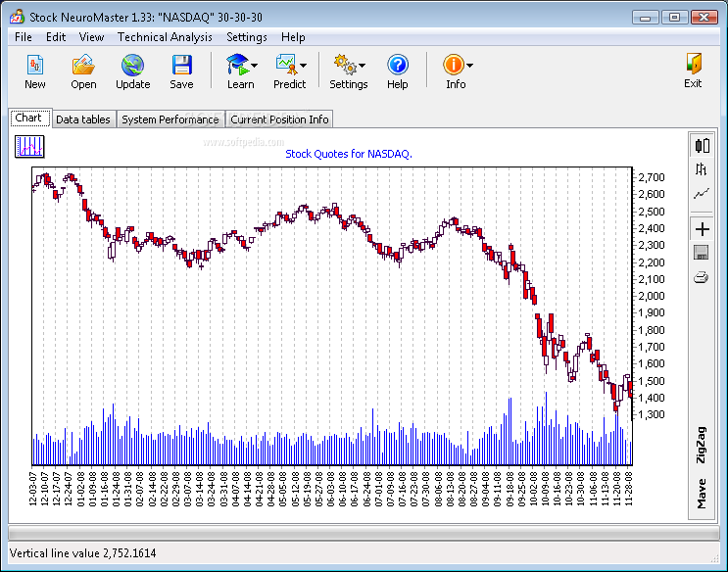Open the Settings gears toolbar icon
Screen dimensions: 728x572
tap(345, 65)
